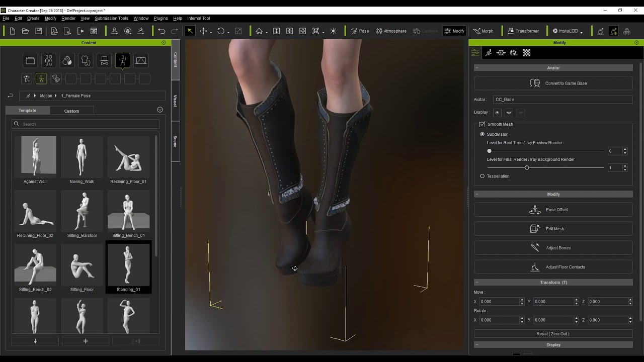The width and height of the screenshot is (644, 362).
Task: Open the File menu
Action: [x=6, y=19]
